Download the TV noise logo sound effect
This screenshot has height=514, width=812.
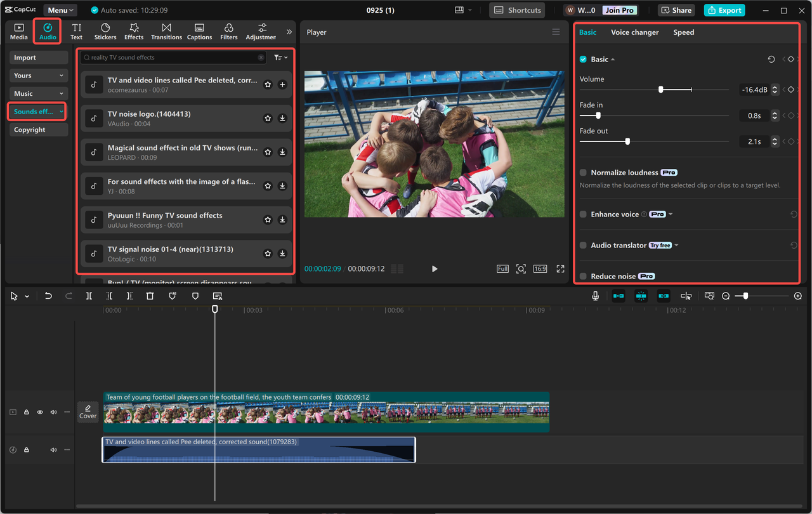click(282, 118)
